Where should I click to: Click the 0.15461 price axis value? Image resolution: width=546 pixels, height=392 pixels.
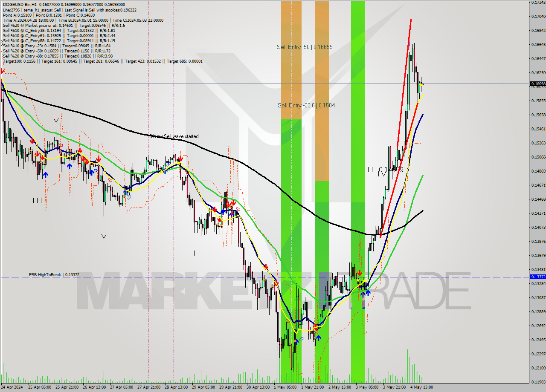pyautogui.click(x=538, y=129)
